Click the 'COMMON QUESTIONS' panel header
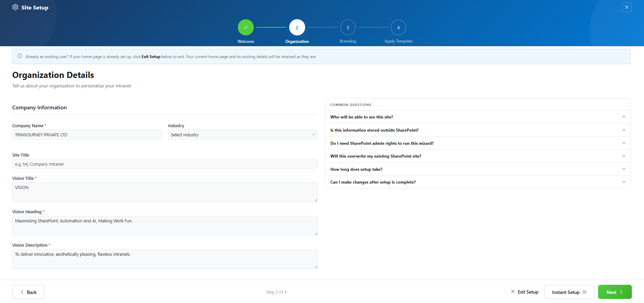The height and width of the screenshot is (303, 644). [x=351, y=105]
